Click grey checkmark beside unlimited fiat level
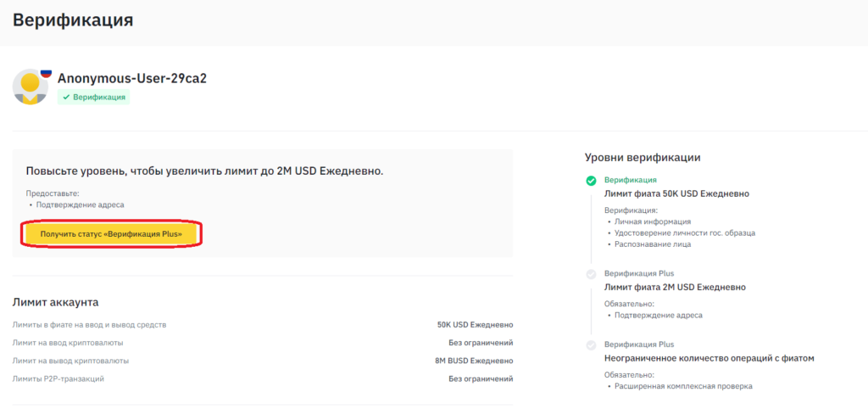 [591, 345]
